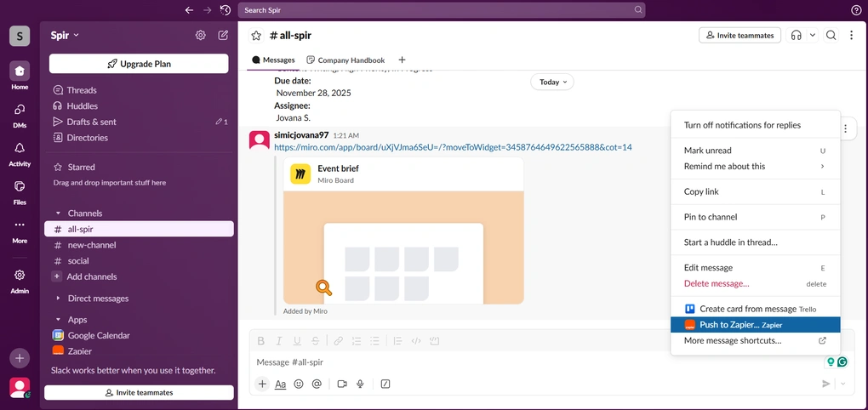Insert a link in composer
The width and height of the screenshot is (868, 410).
pos(338,341)
